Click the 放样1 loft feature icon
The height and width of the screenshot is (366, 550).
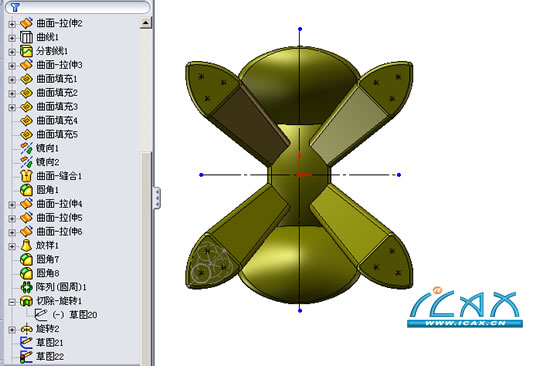(x=26, y=245)
